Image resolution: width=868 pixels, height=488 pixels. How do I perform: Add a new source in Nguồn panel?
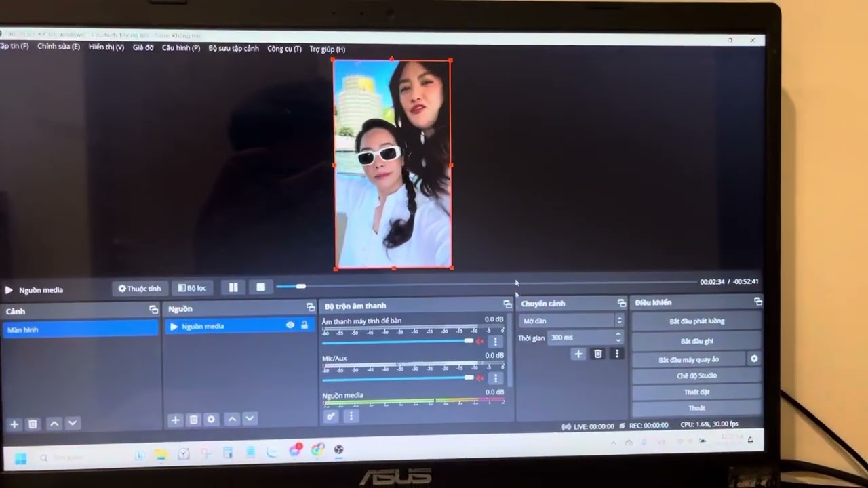point(175,420)
